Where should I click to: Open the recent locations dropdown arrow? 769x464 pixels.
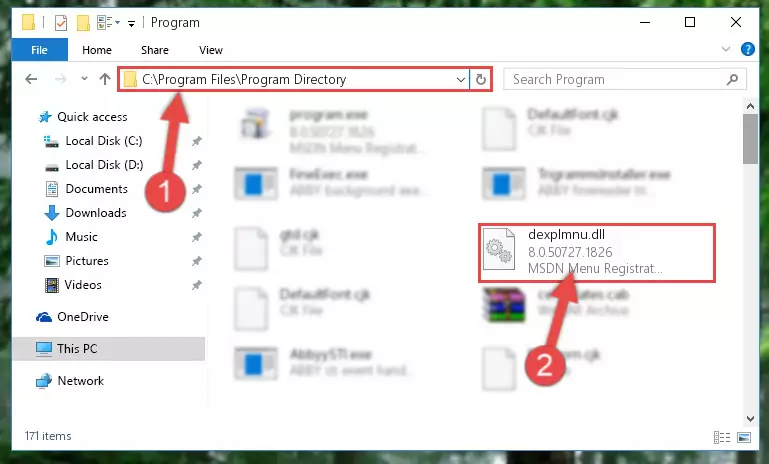click(x=84, y=78)
